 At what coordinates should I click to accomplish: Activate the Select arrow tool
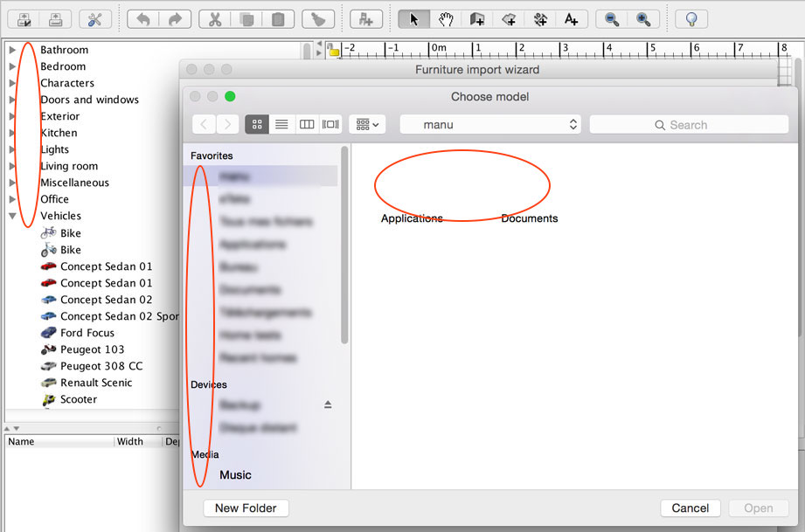(413, 19)
